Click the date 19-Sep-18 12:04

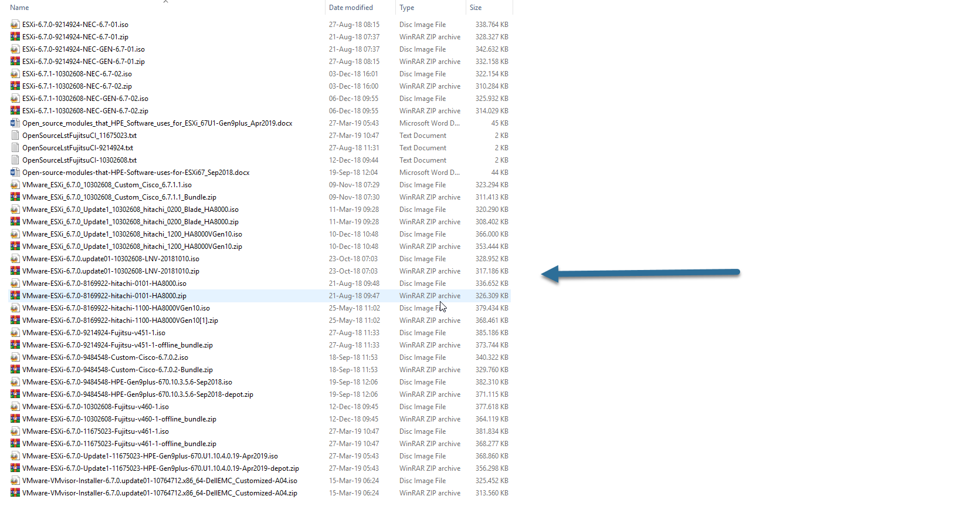click(x=353, y=173)
